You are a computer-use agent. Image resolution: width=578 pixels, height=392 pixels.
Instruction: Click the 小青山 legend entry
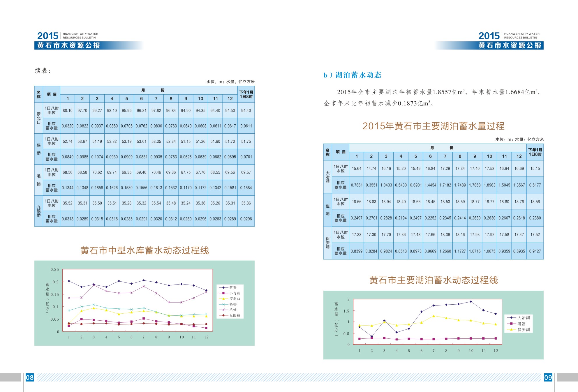click(x=235, y=293)
